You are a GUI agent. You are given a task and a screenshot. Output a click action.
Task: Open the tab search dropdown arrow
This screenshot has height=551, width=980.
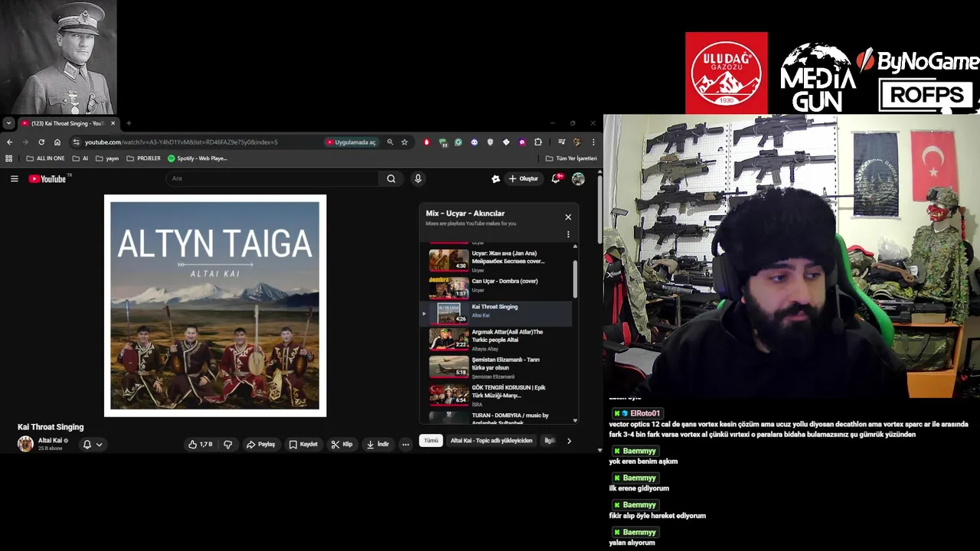click(x=8, y=122)
